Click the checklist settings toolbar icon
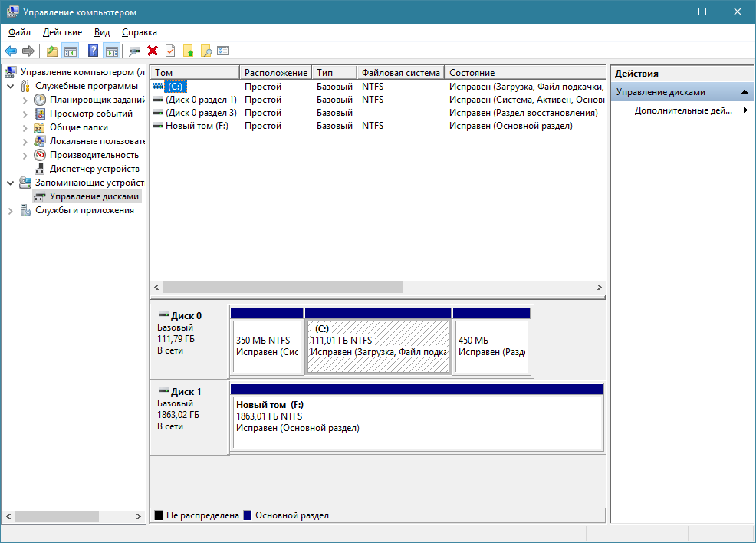The width and height of the screenshot is (756, 543). 223,51
